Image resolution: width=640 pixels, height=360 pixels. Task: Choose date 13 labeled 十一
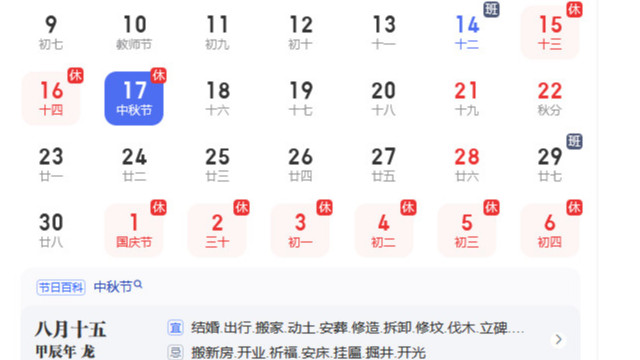384,32
